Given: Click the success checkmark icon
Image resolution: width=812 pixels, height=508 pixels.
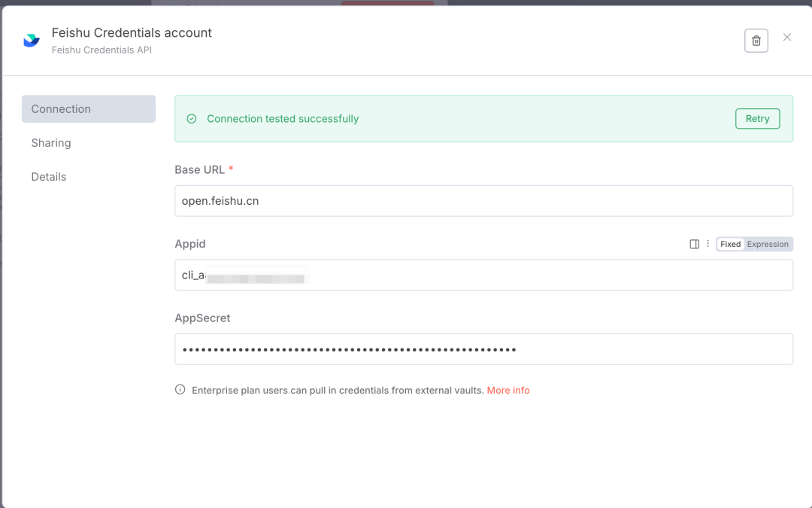Looking at the screenshot, I should pyautogui.click(x=192, y=119).
